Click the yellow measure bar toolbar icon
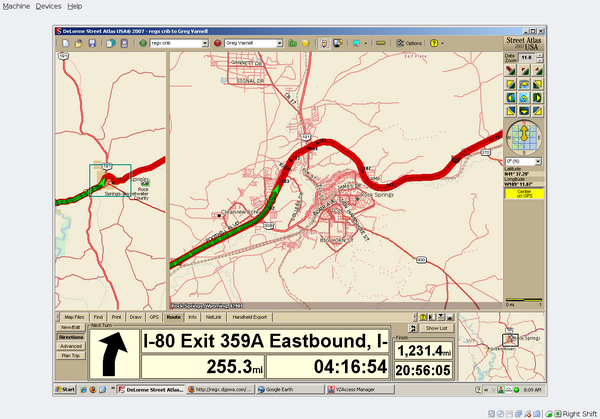The height and width of the screenshot is (419, 600). tap(380, 43)
